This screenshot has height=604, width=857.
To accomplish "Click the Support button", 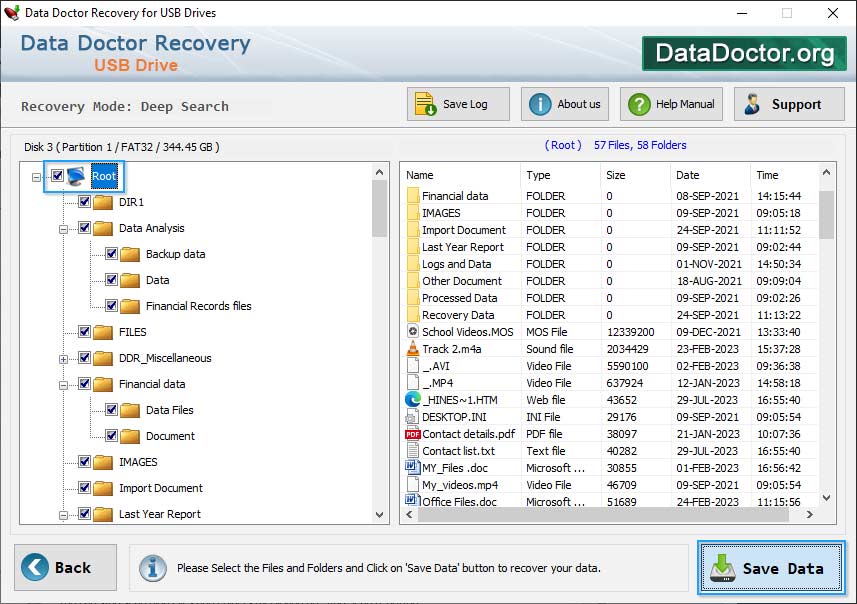I will [x=789, y=104].
